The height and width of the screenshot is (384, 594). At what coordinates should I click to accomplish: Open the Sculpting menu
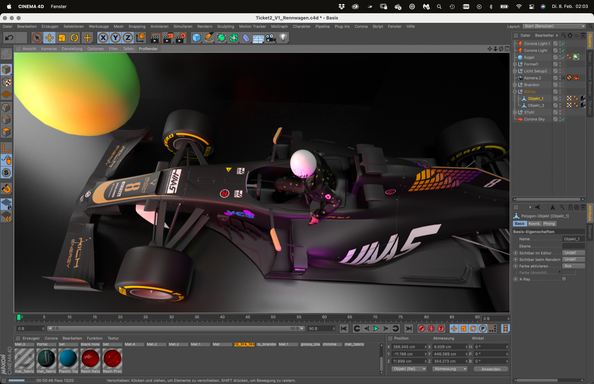pyautogui.click(x=225, y=27)
